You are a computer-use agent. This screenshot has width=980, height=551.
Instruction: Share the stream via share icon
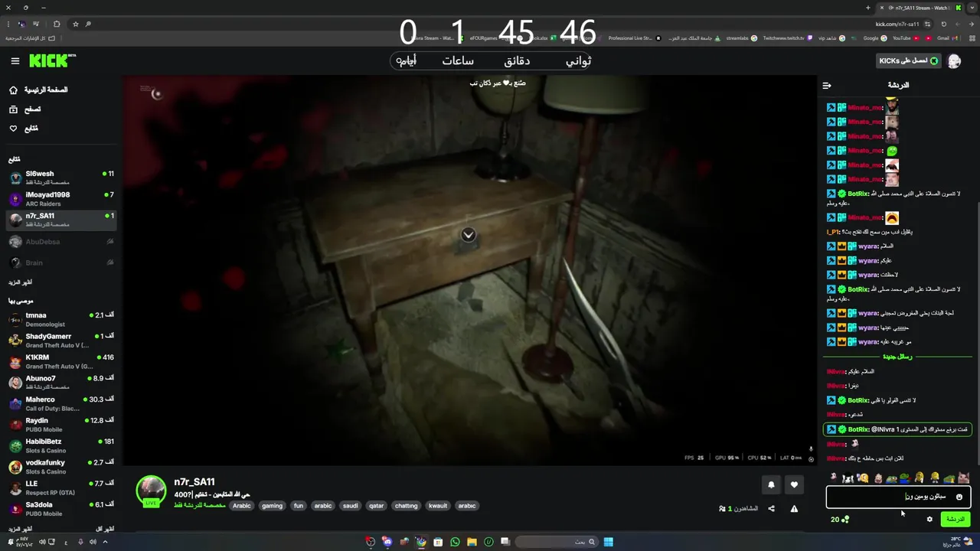point(771,508)
